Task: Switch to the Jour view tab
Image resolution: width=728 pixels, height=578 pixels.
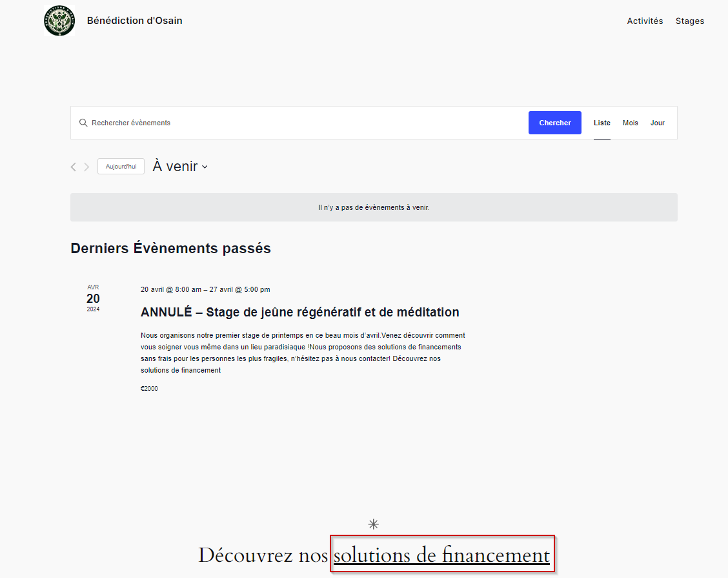Action: pyautogui.click(x=657, y=123)
